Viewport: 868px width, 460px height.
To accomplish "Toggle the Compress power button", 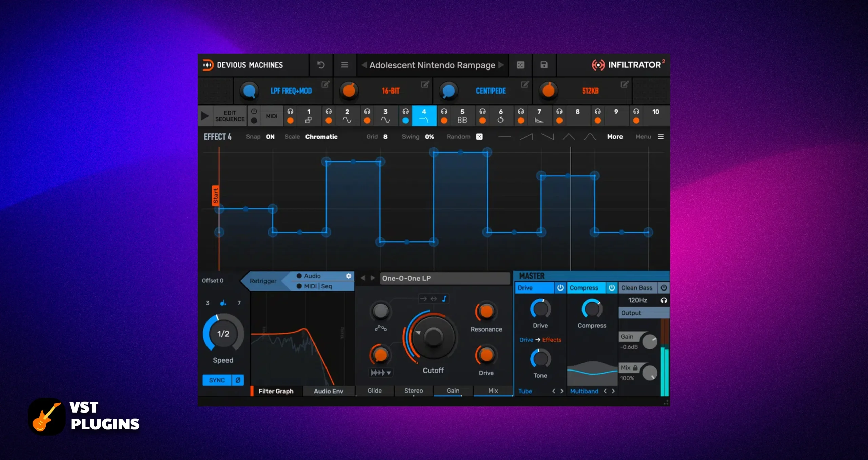I will [x=612, y=288].
